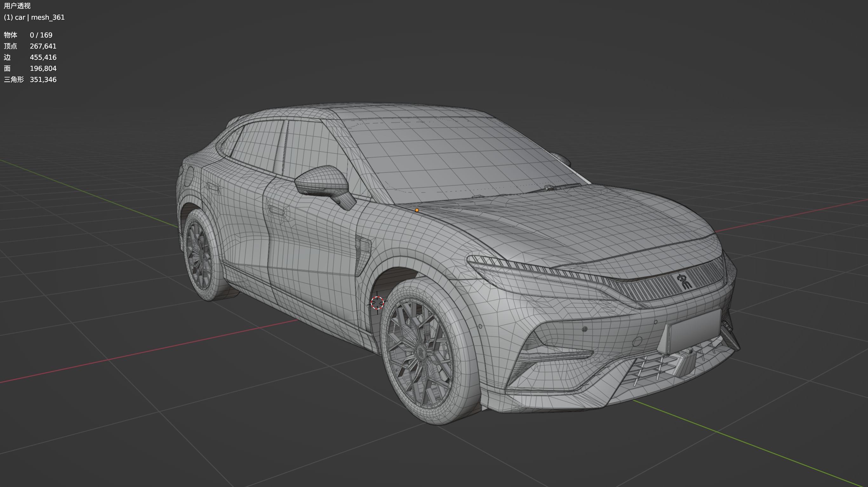Click the 三角形 351,346 statistic

(x=30, y=80)
